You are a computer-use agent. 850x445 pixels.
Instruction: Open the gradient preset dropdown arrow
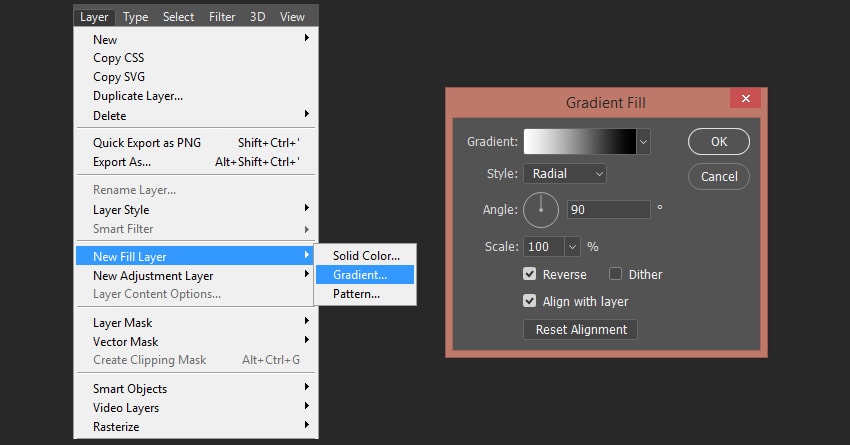point(643,142)
